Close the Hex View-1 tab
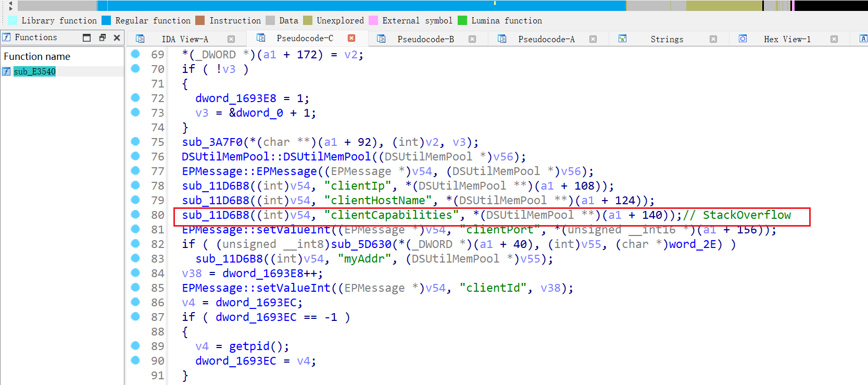The image size is (868, 385). [834, 39]
